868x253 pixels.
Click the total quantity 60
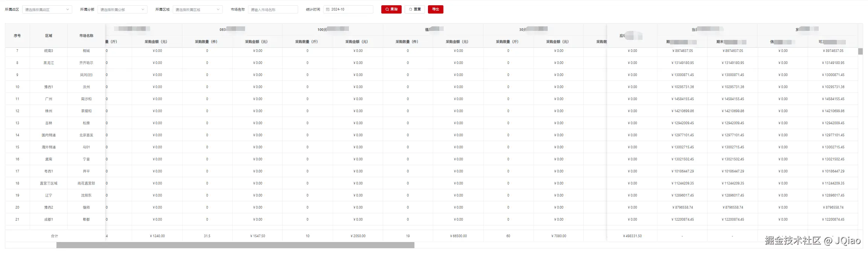(508, 236)
